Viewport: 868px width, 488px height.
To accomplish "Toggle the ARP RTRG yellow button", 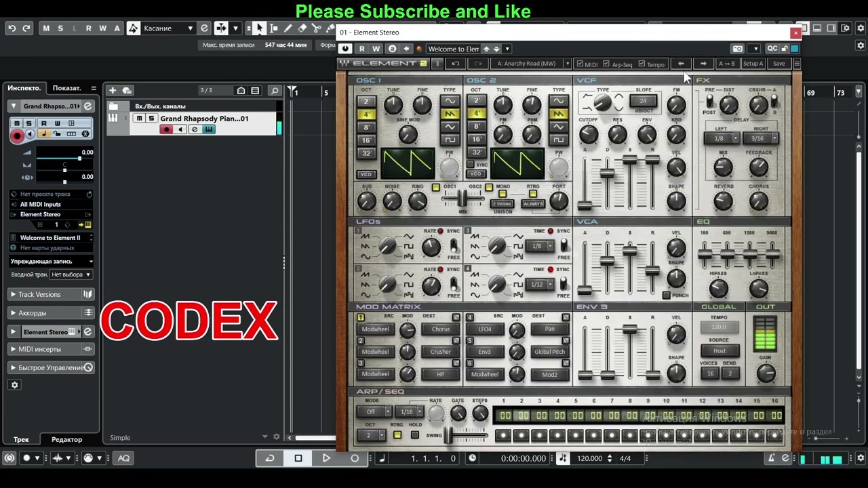I will [397, 434].
